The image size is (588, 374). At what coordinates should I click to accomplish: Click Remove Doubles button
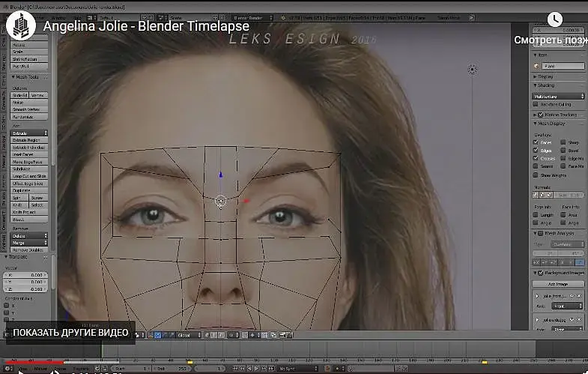[x=29, y=250]
